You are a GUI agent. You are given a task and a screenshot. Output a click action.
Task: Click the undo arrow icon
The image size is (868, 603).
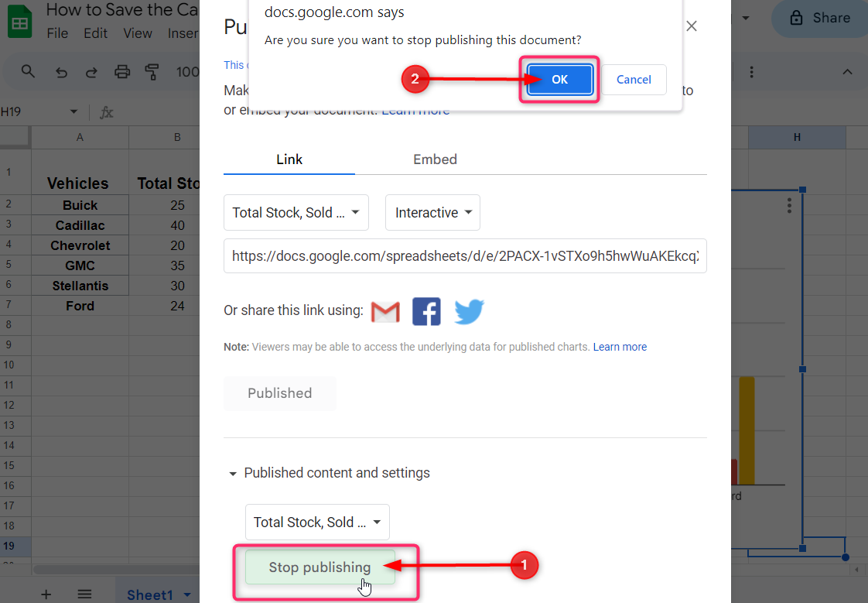61,72
